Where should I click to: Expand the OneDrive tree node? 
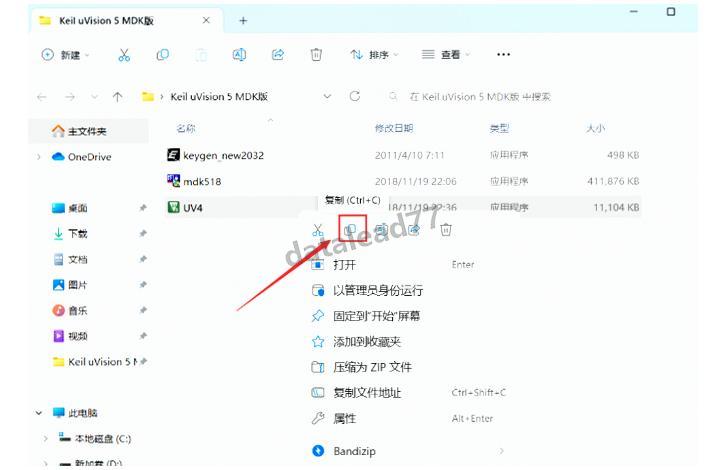[39, 157]
